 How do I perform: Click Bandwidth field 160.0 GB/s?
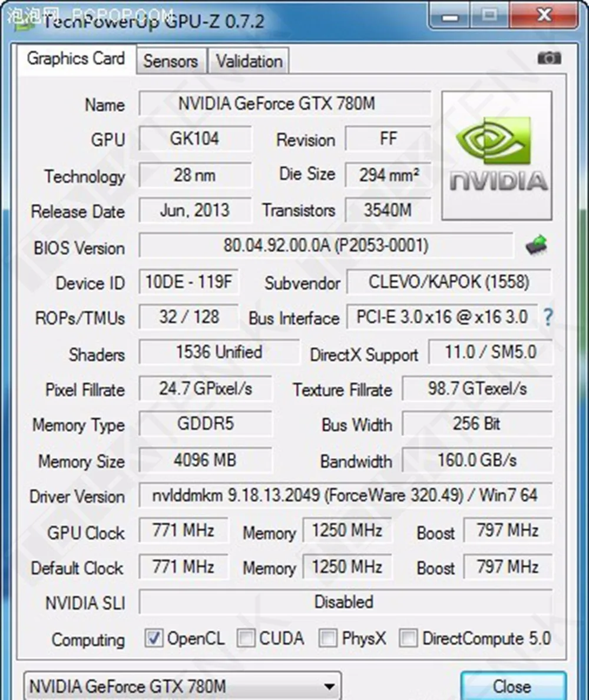[x=477, y=460]
